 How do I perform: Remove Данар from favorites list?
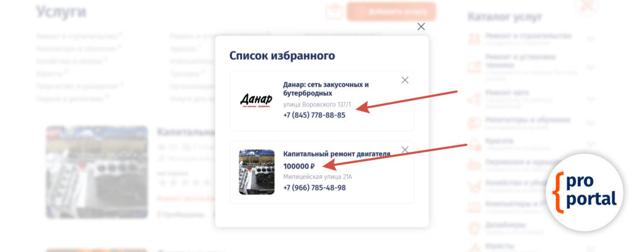pos(405,80)
